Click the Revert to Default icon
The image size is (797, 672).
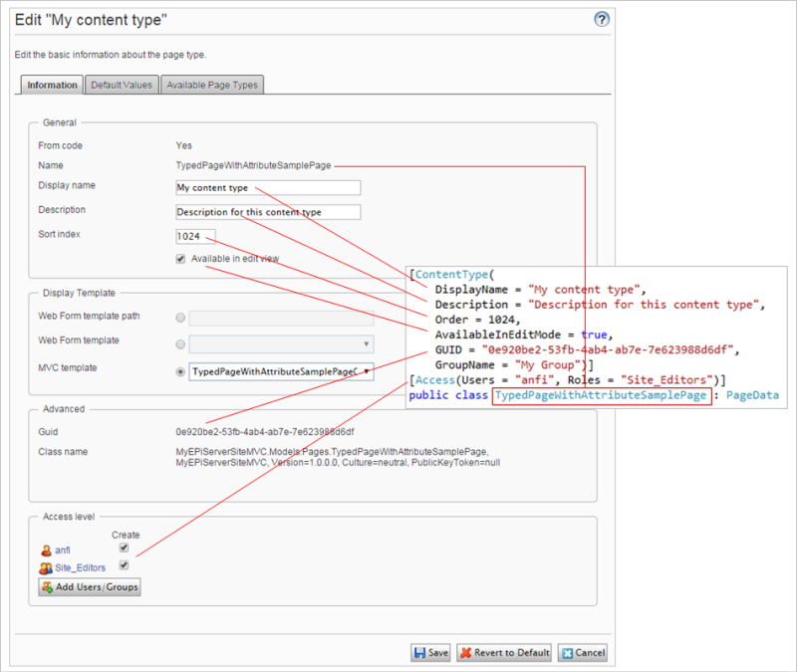click(x=467, y=653)
